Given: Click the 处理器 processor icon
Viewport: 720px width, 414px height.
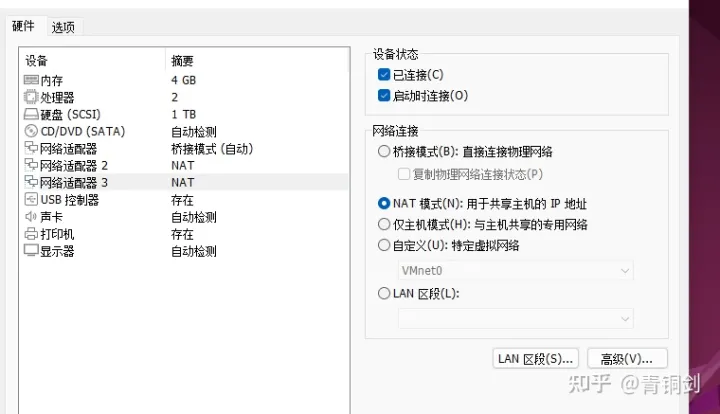Looking at the screenshot, I should click(x=30, y=97).
